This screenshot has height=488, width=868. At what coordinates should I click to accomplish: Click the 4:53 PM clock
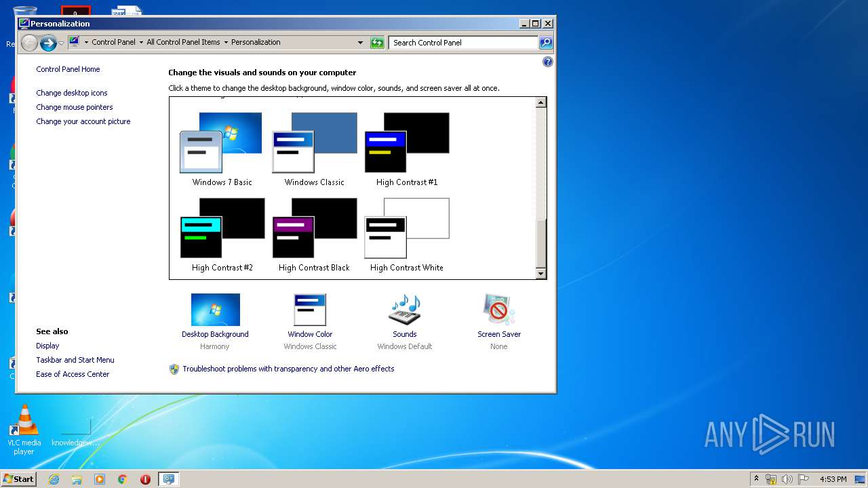point(833,479)
